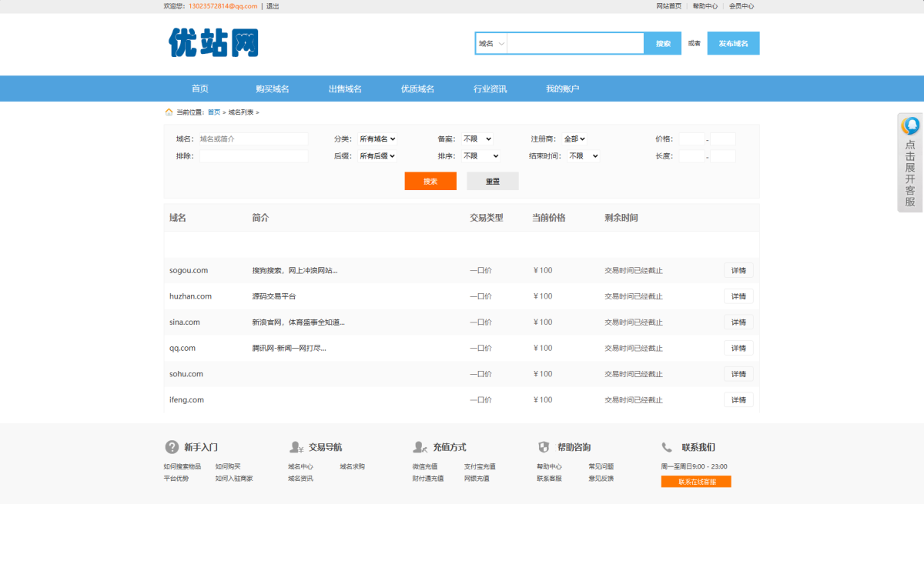Click 详情 for huzhan.com
Screen dimensions: 924x561
(x=738, y=296)
